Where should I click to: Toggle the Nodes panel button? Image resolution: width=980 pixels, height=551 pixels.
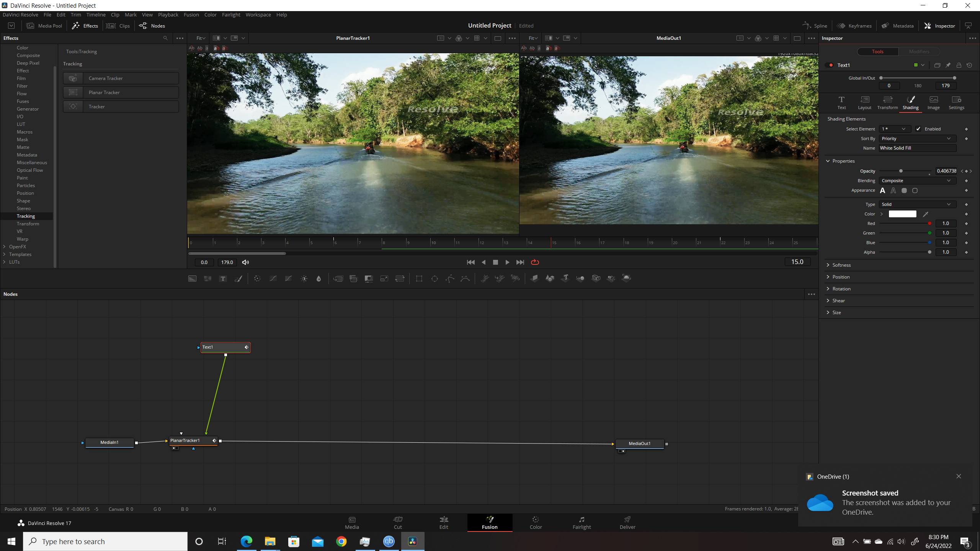pos(152,26)
